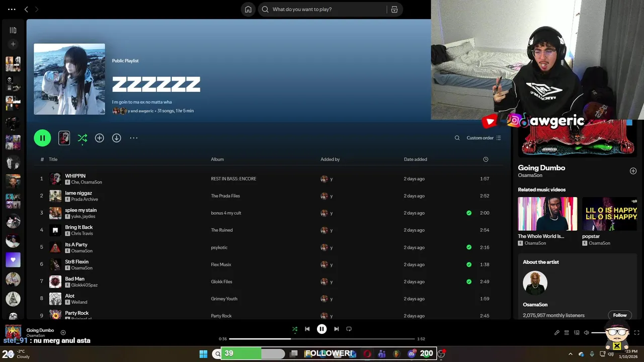Go back with the left arrow

(26, 9)
